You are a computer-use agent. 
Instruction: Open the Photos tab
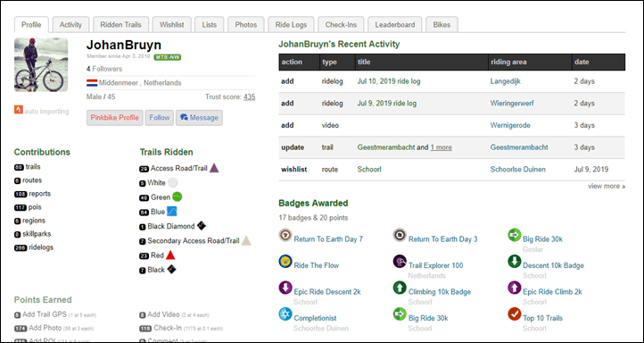point(246,25)
